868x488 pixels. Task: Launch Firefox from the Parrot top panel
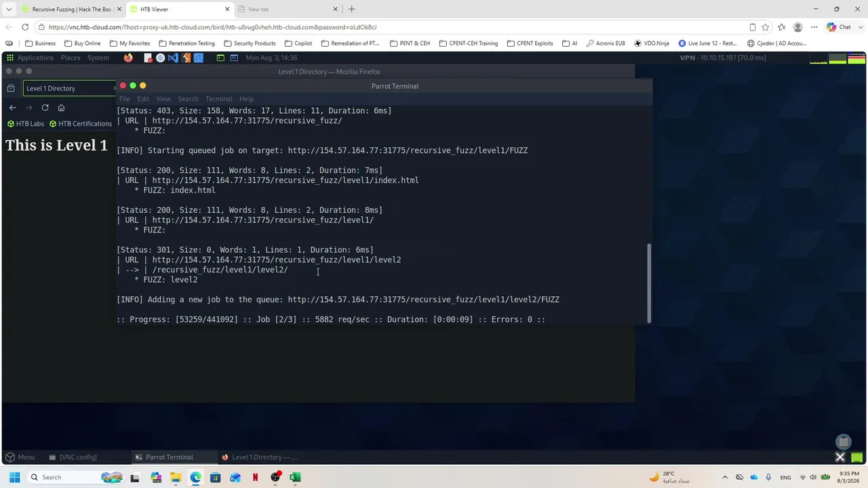pos(128,58)
